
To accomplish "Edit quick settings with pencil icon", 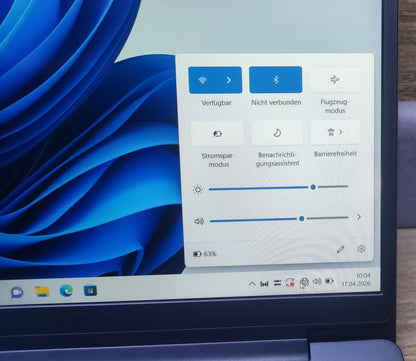I will [340, 249].
